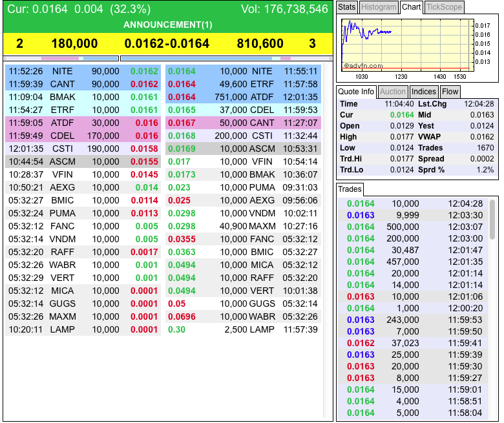Select the Chart tab
The image size is (504, 423).
click(411, 7)
